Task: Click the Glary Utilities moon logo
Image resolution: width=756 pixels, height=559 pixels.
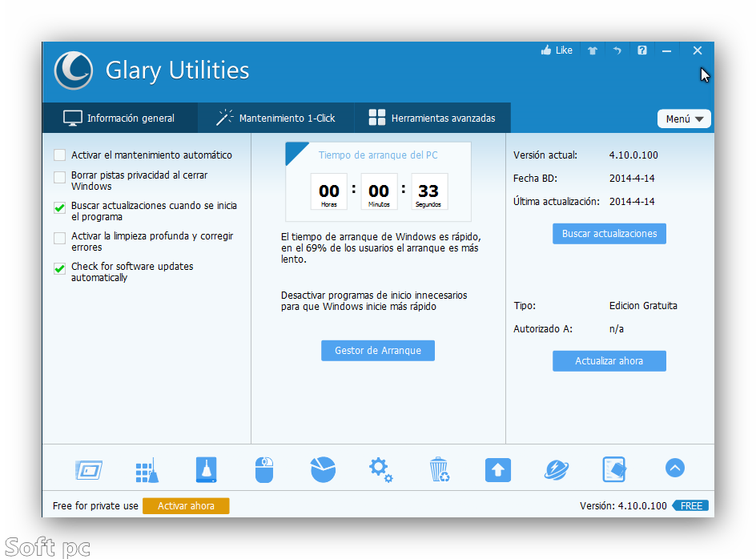Action: pos(74,70)
